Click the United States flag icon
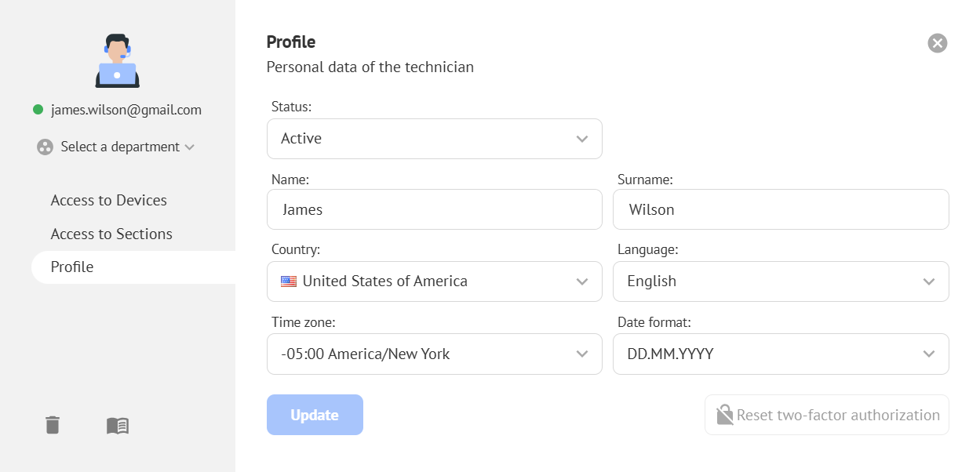 coord(289,281)
